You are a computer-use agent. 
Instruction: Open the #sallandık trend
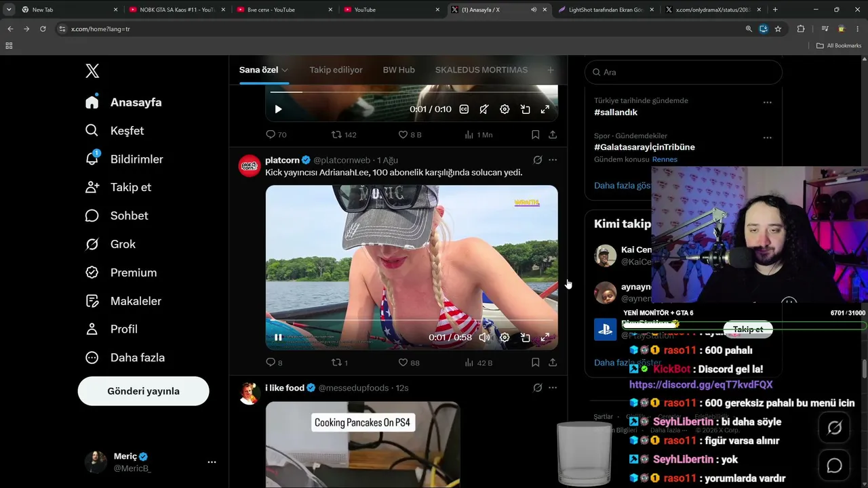[616, 113]
